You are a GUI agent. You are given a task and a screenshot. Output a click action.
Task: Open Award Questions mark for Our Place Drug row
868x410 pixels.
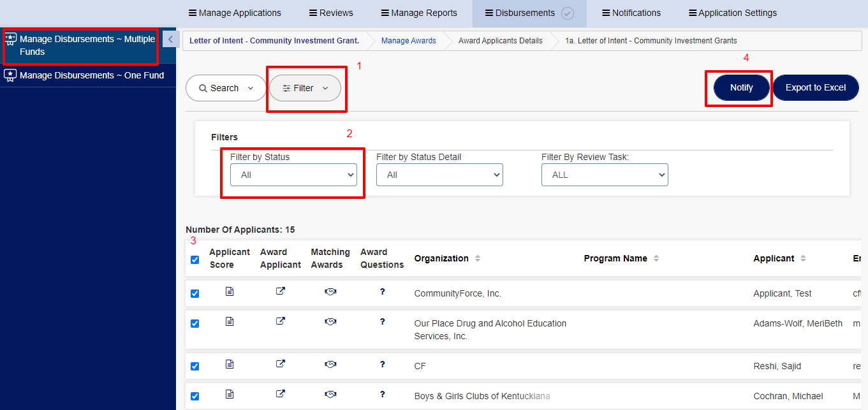coord(382,321)
